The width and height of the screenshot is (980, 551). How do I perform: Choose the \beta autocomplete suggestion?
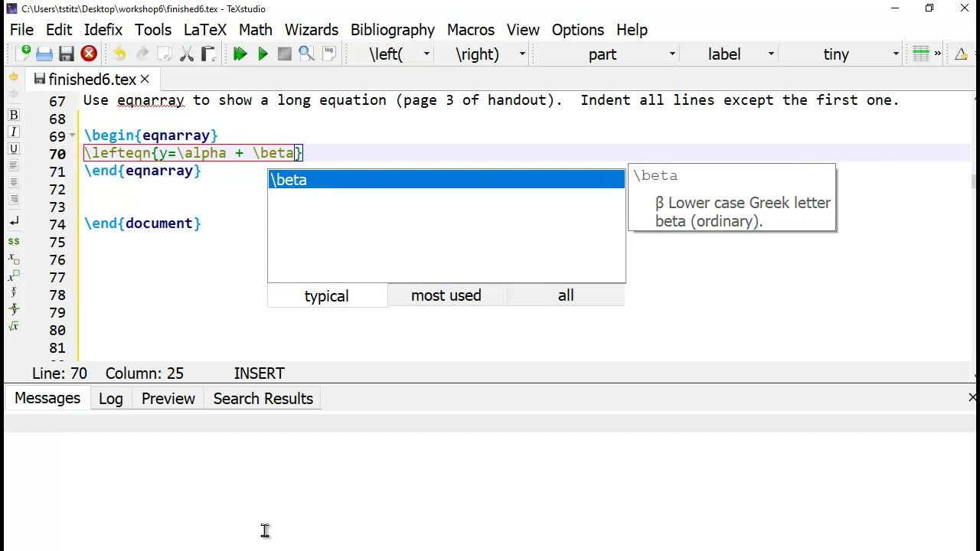click(446, 180)
